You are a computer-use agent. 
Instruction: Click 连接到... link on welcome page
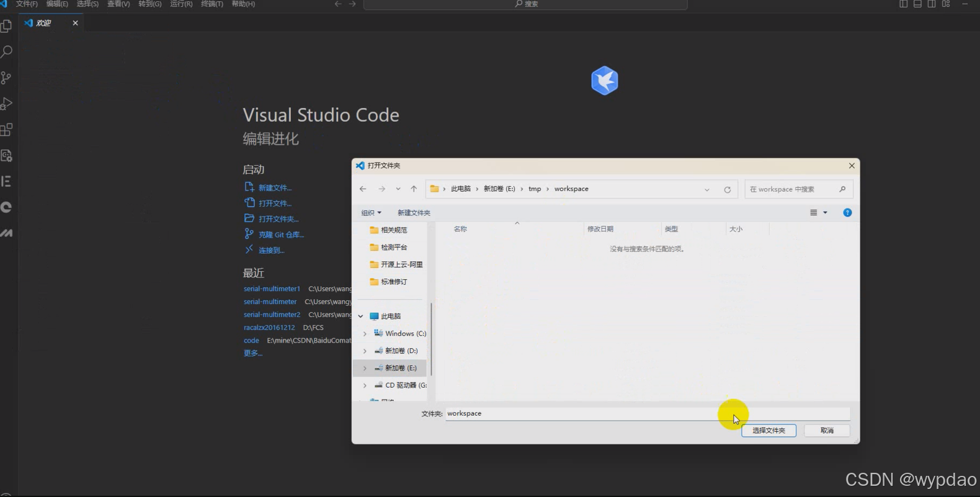271,250
